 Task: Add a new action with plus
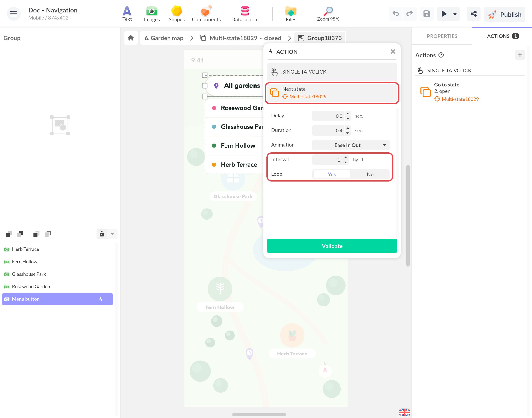point(520,55)
